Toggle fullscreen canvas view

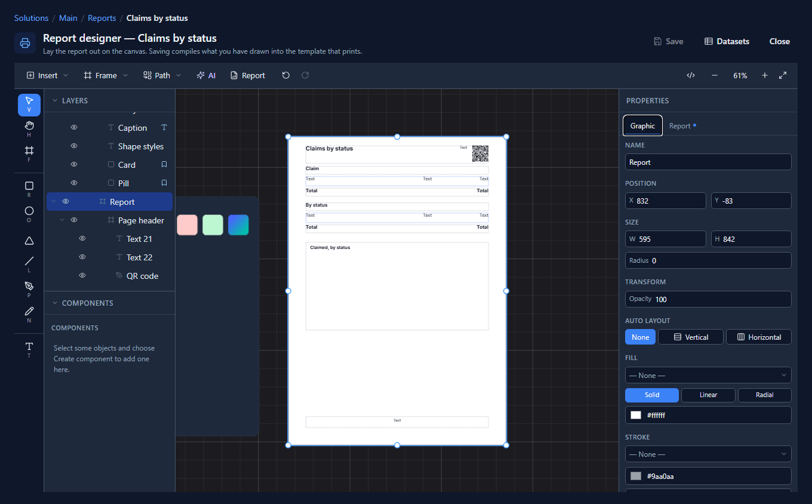(x=783, y=75)
